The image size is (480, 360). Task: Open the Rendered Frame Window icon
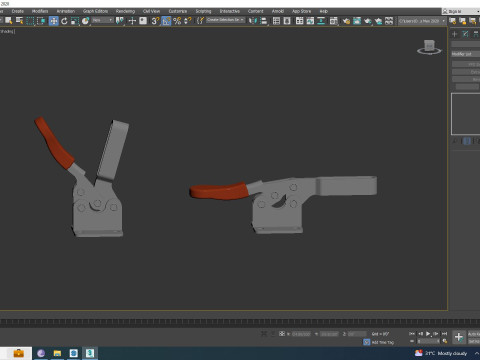357,21
